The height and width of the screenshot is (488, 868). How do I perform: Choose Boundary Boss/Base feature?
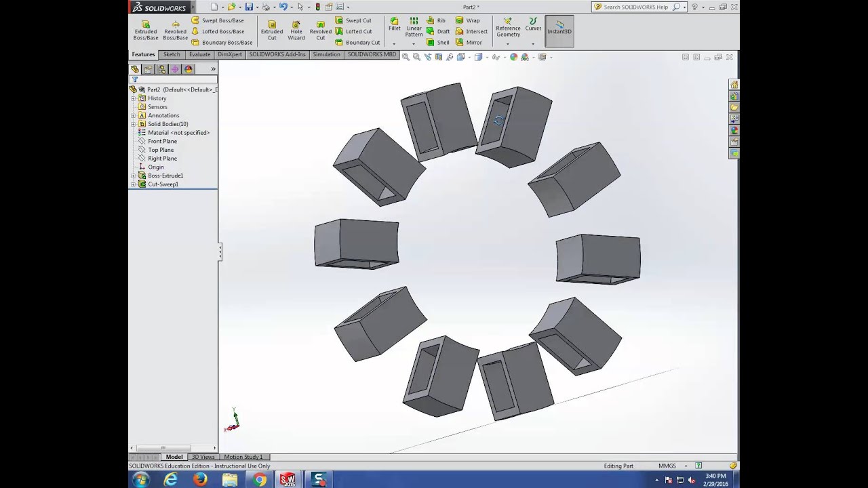222,42
